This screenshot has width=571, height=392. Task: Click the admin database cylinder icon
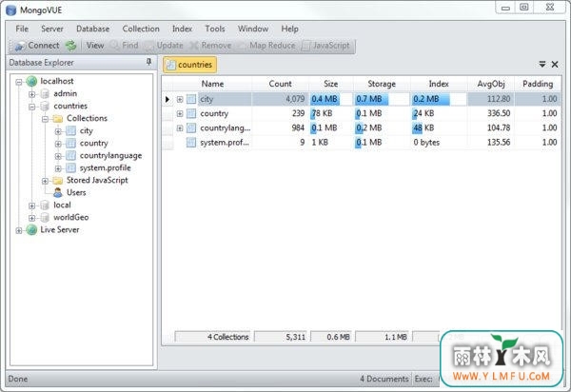45,94
